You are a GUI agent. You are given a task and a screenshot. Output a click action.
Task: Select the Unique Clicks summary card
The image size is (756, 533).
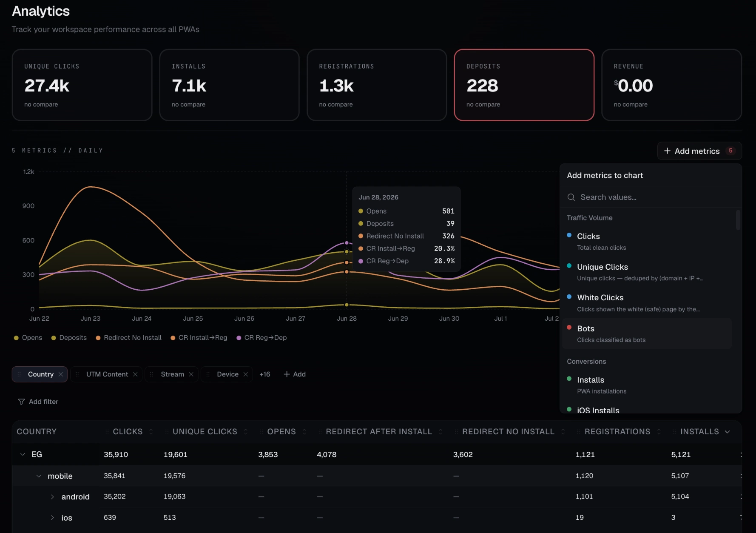[82, 85]
